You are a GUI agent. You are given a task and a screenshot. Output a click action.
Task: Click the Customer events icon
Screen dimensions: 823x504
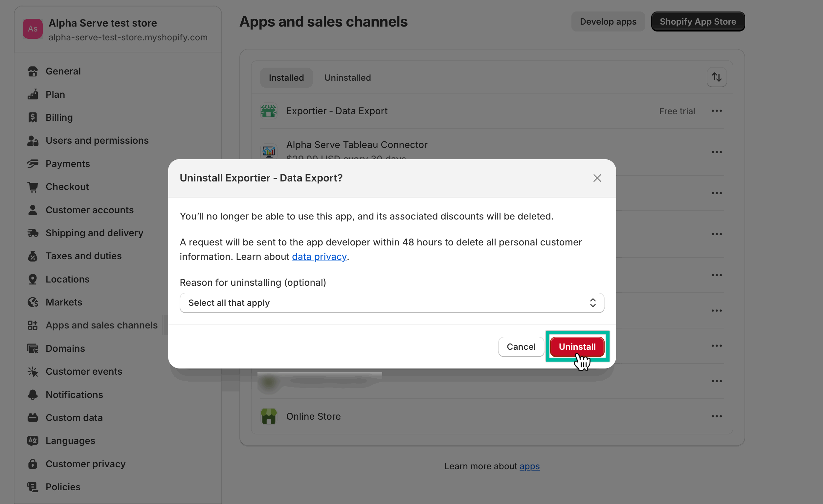click(x=33, y=371)
